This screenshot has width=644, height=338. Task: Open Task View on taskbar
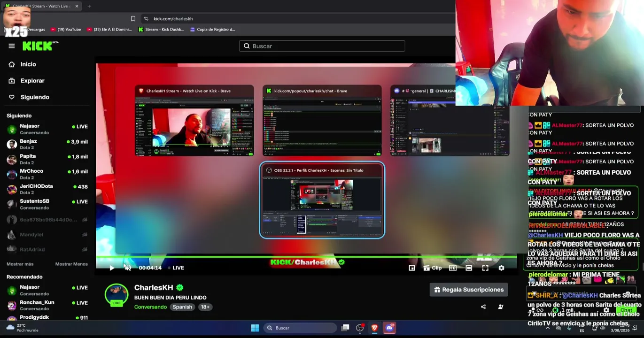tap(345, 328)
